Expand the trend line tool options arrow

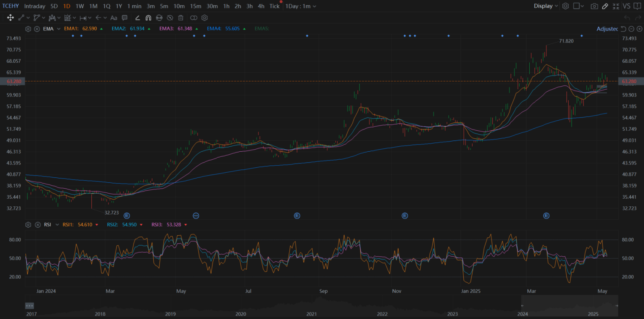tap(28, 18)
